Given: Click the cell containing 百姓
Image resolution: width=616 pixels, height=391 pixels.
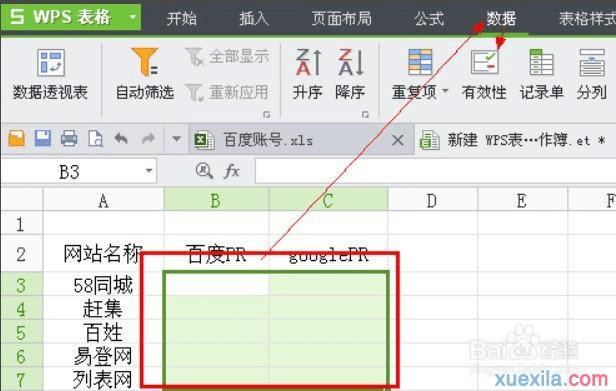Looking at the screenshot, I should [x=103, y=332].
